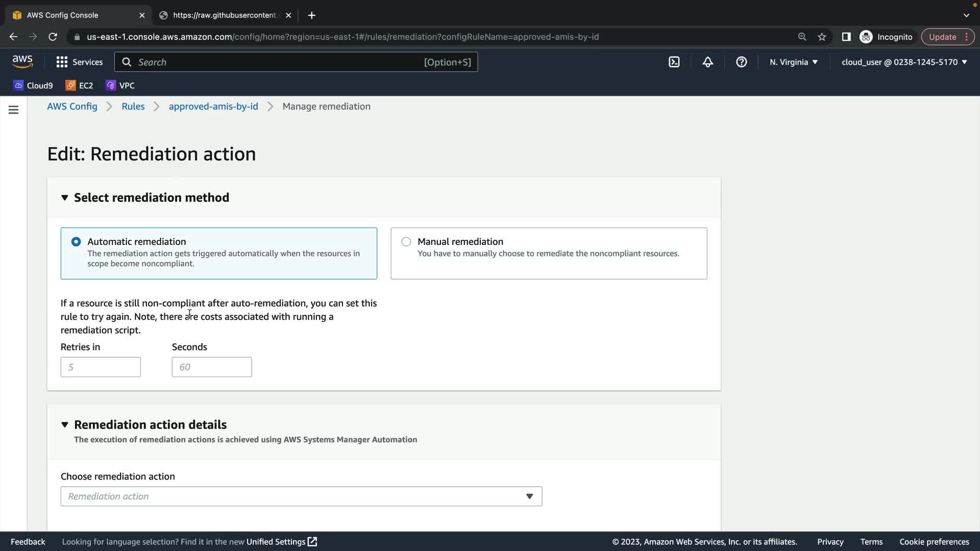This screenshot has width=980, height=551.
Task: Open the Cloud9 shortcut in favorites bar
Action: tap(33, 85)
